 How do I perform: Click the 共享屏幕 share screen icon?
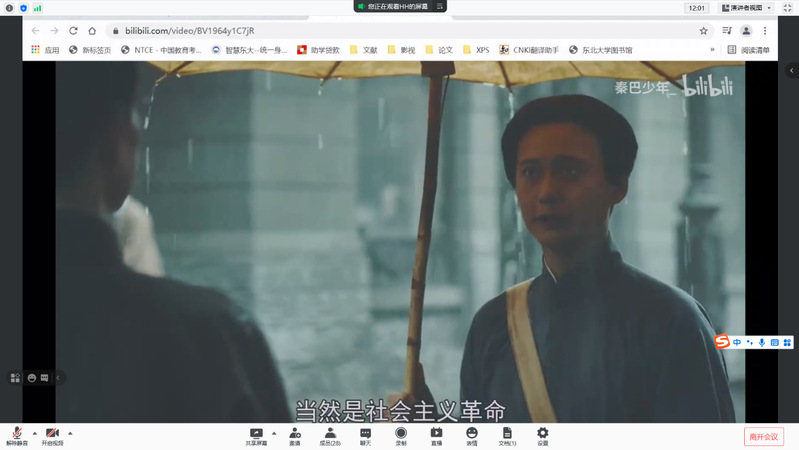[256, 434]
